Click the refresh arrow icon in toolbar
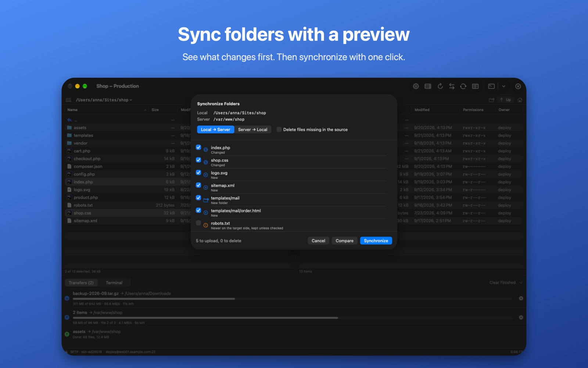Viewport: 588px width, 368px height. [440, 86]
